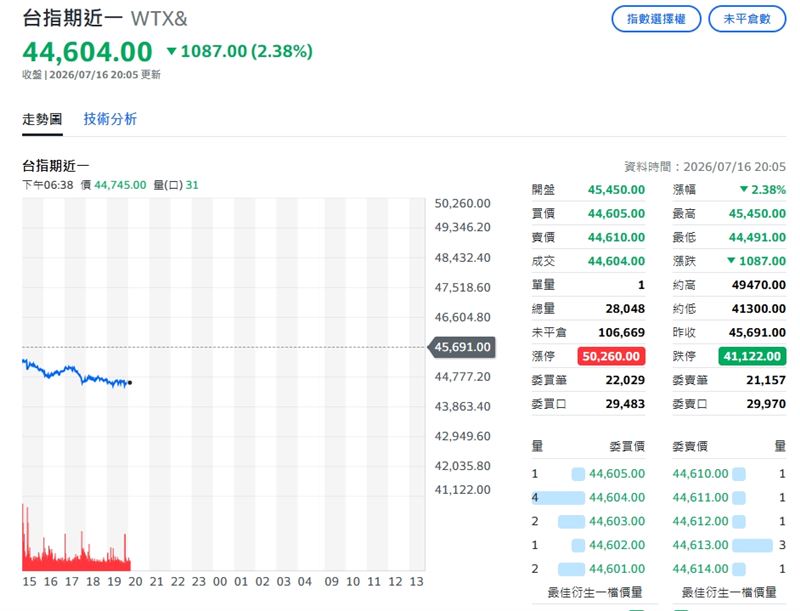This screenshot has height=611, width=800.
Task: Click the volume bar beside bid 44,604.00
Action: point(558,498)
